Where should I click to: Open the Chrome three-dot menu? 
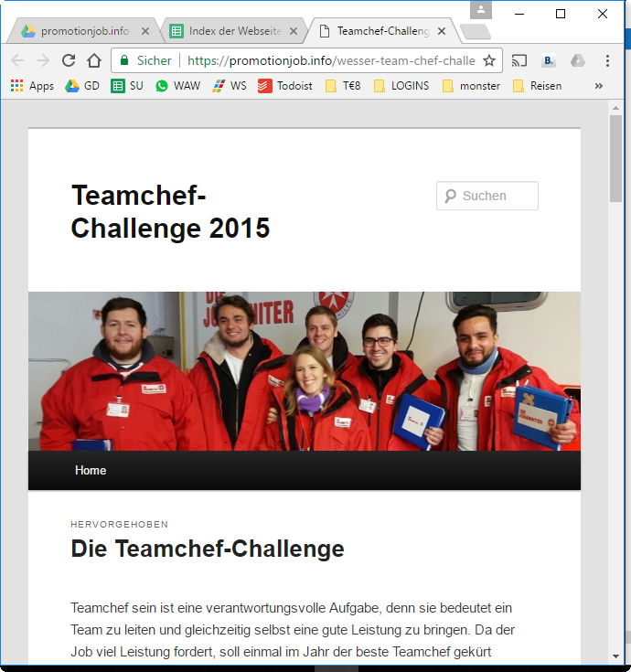click(607, 60)
